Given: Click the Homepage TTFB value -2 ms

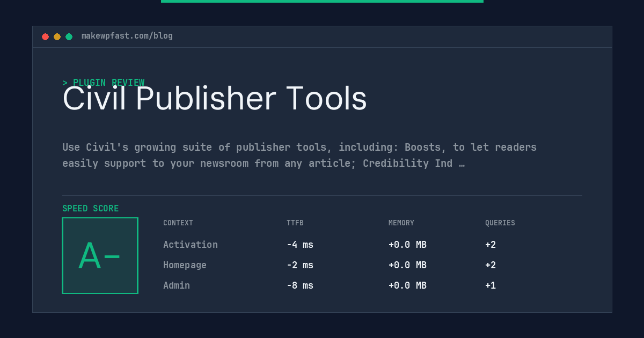Looking at the screenshot, I should click(300, 265).
